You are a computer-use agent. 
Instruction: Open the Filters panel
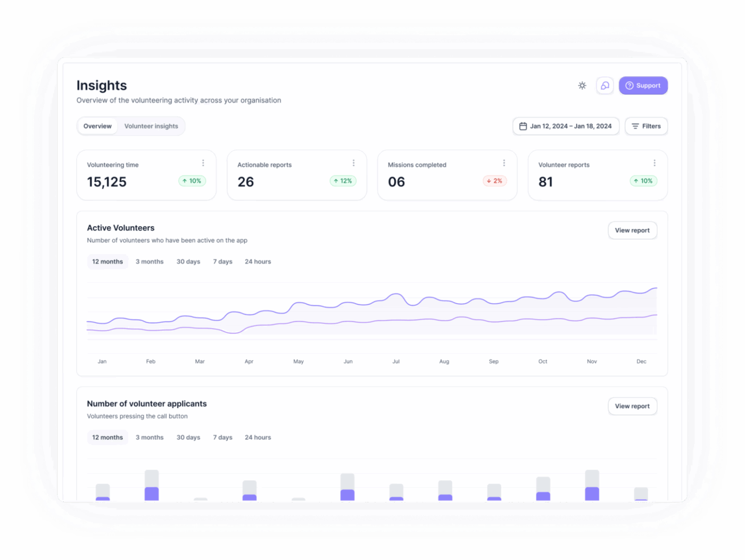(x=646, y=126)
